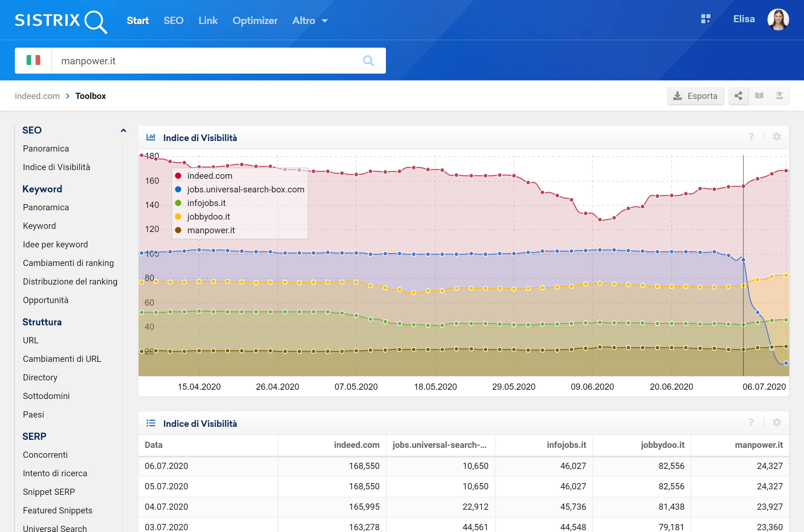Open the SERP sidebar heading

click(34, 436)
